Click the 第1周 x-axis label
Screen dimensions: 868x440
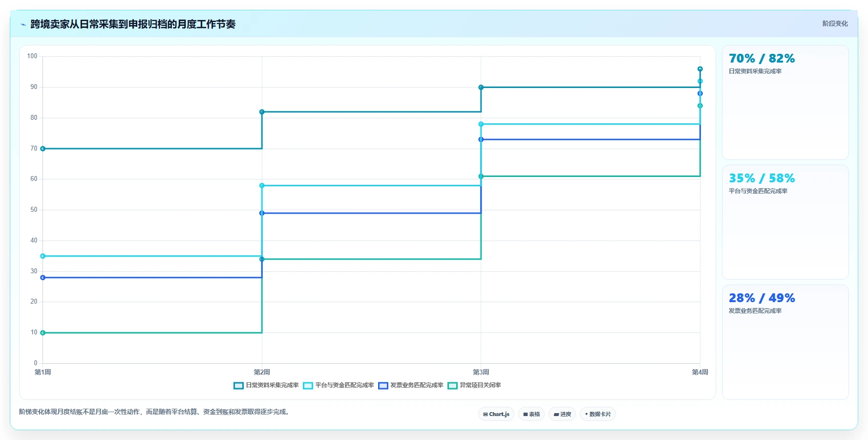pos(43,372)
